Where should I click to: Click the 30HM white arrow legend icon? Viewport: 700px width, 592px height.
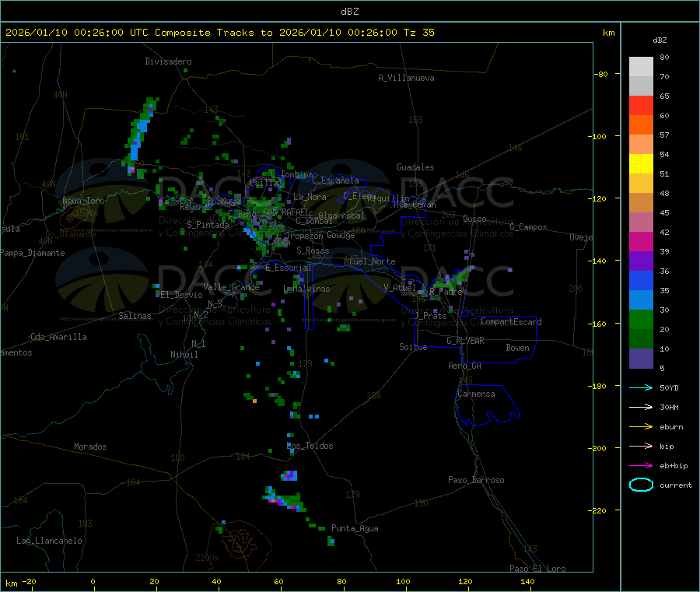[641, 407]
